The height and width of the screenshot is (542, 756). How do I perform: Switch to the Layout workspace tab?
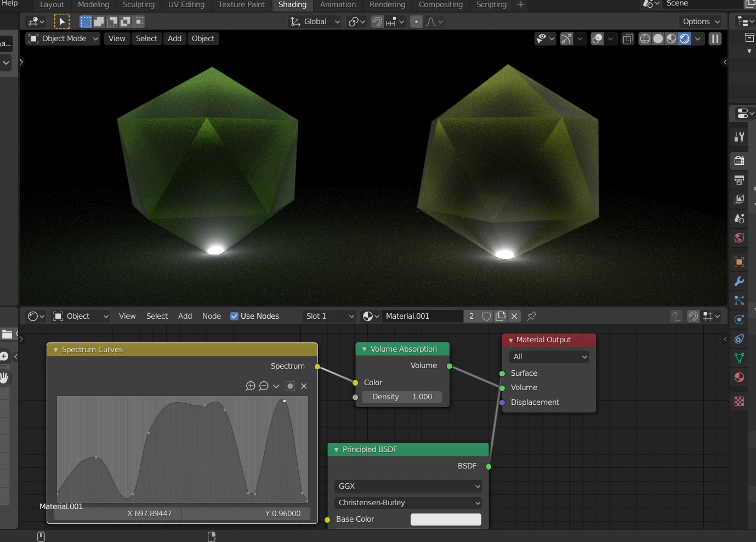click(x=52, y=4)
